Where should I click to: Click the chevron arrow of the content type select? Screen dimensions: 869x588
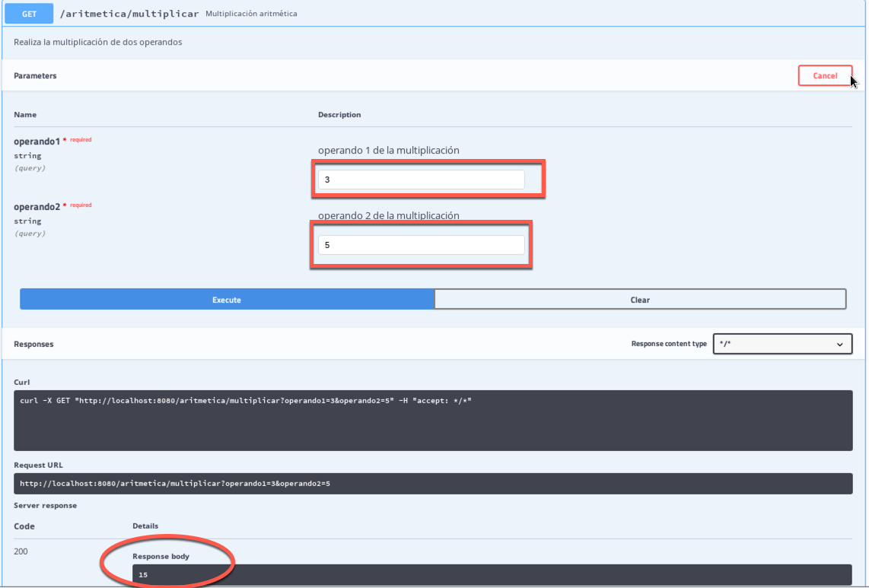click(x=840, y=345)
